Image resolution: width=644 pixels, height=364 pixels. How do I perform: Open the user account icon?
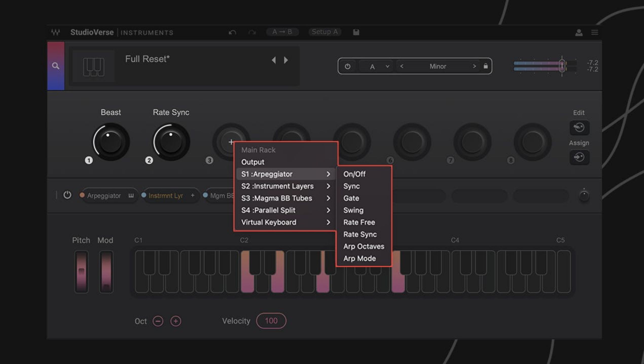click(579, 32)
